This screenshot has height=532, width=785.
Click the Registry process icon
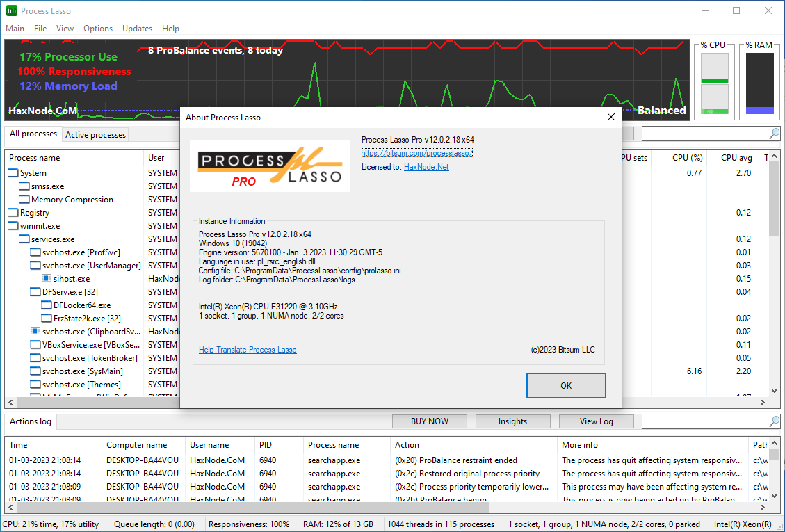pos(13,212)
